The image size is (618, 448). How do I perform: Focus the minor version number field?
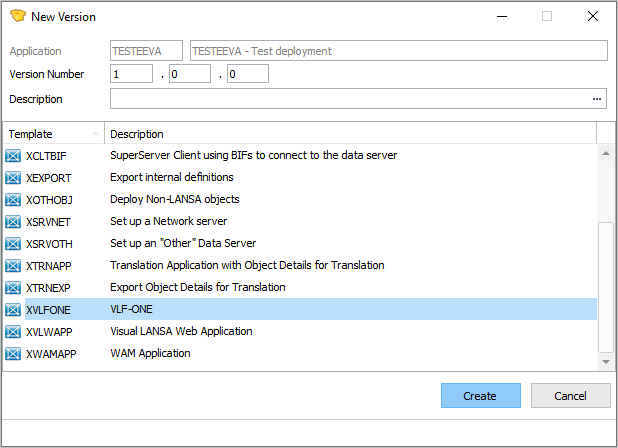[190, 74]
